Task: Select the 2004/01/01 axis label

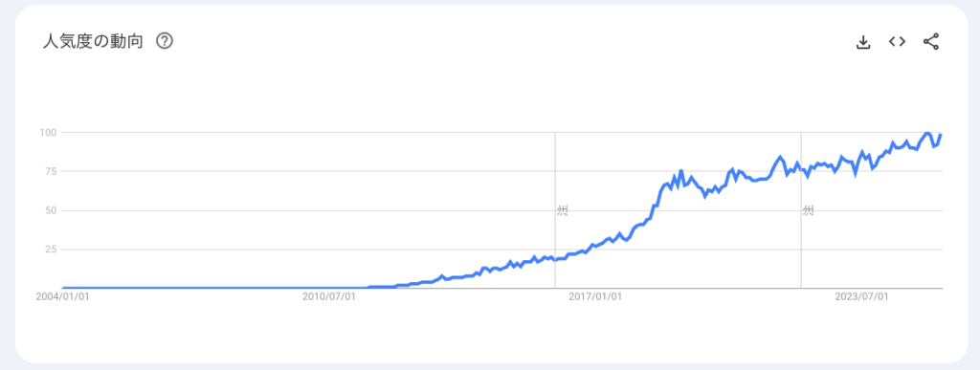Action: [62, 297]
